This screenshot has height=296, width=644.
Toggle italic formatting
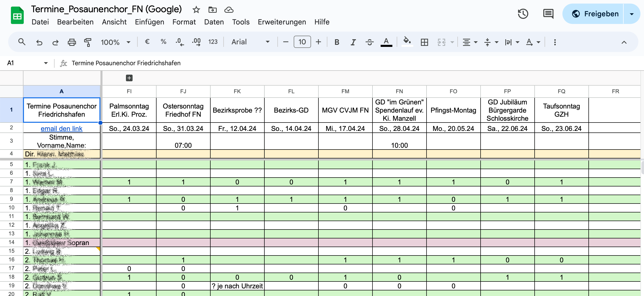[x=353, y=42]
